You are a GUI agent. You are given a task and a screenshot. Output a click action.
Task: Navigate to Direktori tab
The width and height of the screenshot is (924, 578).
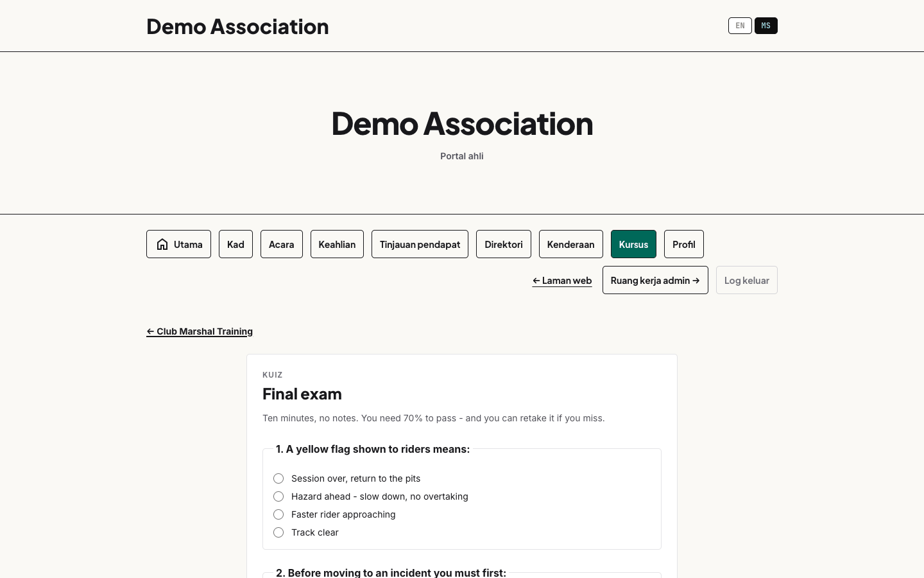pos(504,244)
